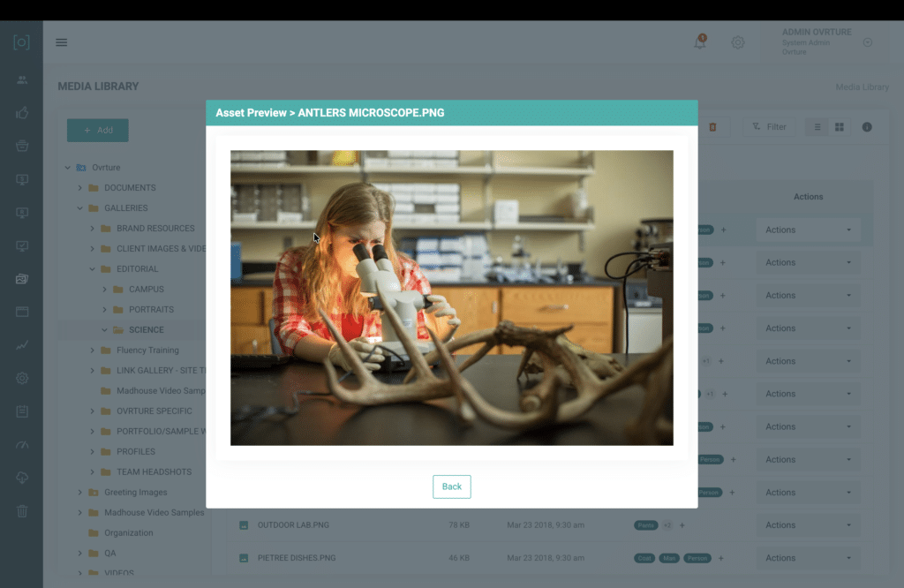The width and height of the screenshot is (904, 588).
Task: Open Actions dropdown for OUTDOOR LAB.PNG
Action: click(x=808, y=525)
